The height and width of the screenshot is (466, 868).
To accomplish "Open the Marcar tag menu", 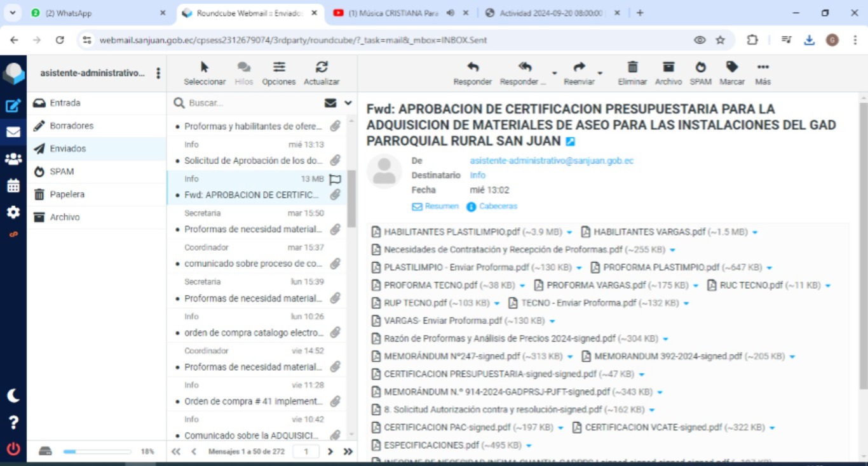I will [x=732, y=67].
